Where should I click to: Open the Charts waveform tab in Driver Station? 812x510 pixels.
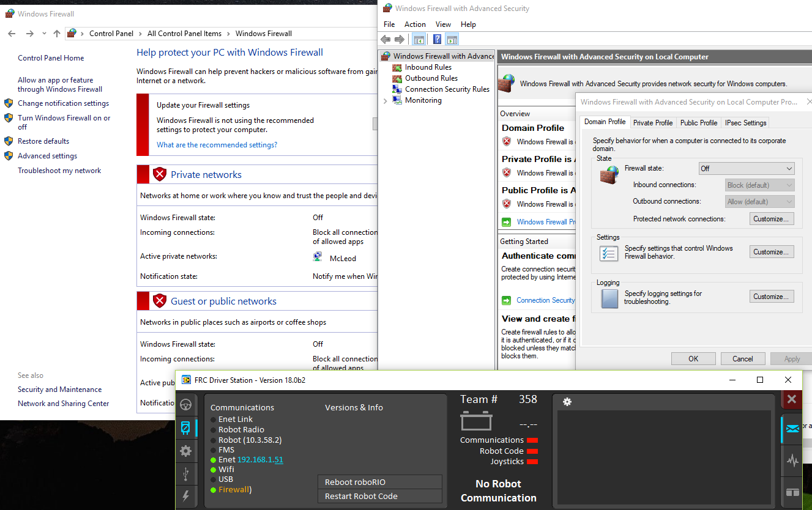pyautogui.click(x=792, y=460)
